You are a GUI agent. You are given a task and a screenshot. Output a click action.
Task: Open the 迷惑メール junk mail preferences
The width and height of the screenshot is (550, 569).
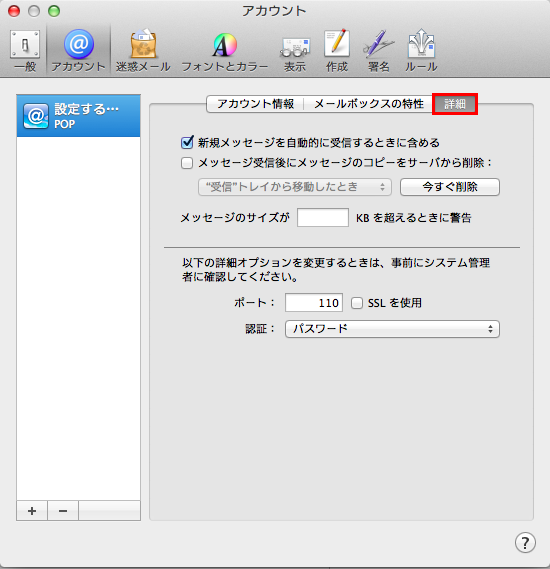[x=143, y=51]
